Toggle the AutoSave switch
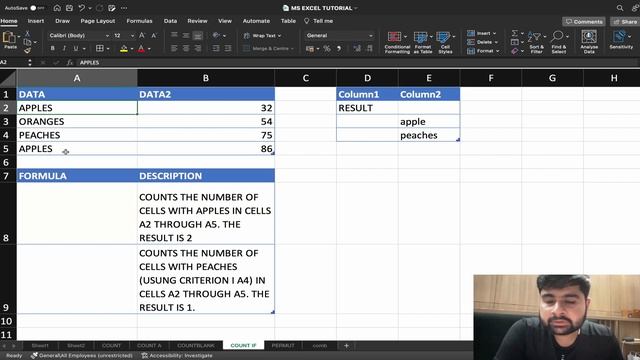 click(x=36, y=8)
